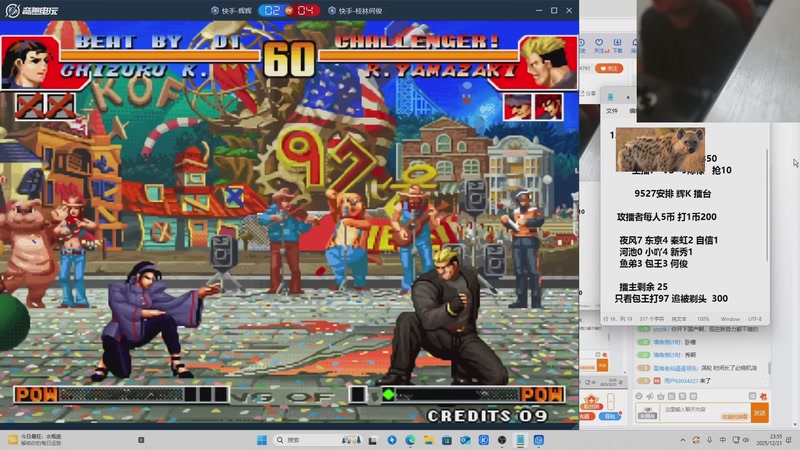Viewport: 800px width, 450px height.
Task: Open Outlook from the taskbar
Action: pyautogui.click(x=465, y=440)
